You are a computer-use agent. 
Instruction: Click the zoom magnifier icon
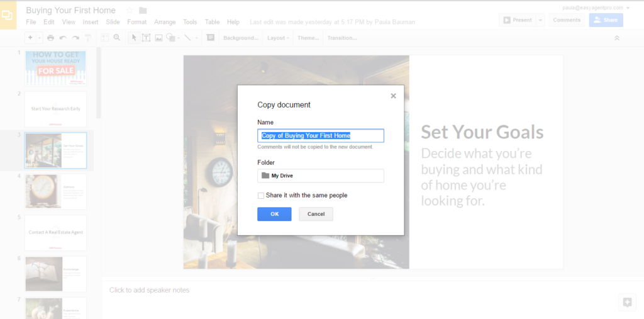click(x=117, y=37)
